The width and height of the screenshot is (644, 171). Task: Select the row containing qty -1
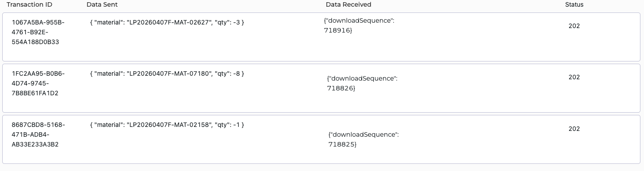point(321,139)
